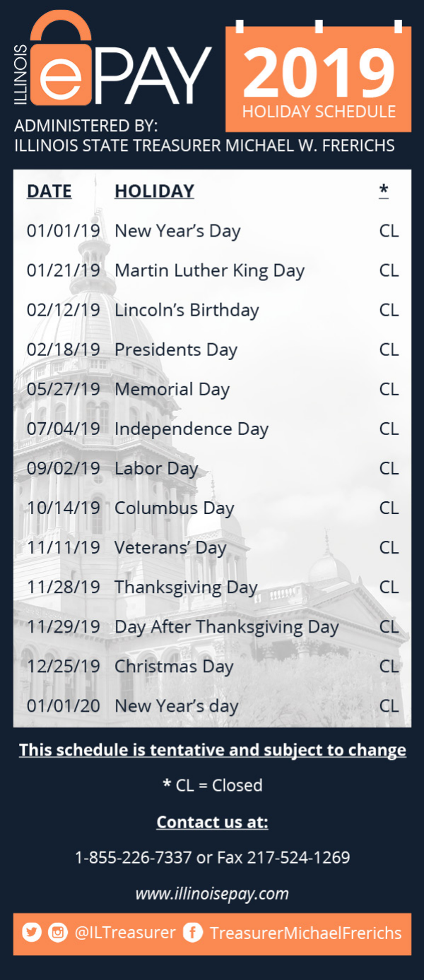Click the schedule is tentative notice
This screenshot has width=424, height=980.
point(212,750)
